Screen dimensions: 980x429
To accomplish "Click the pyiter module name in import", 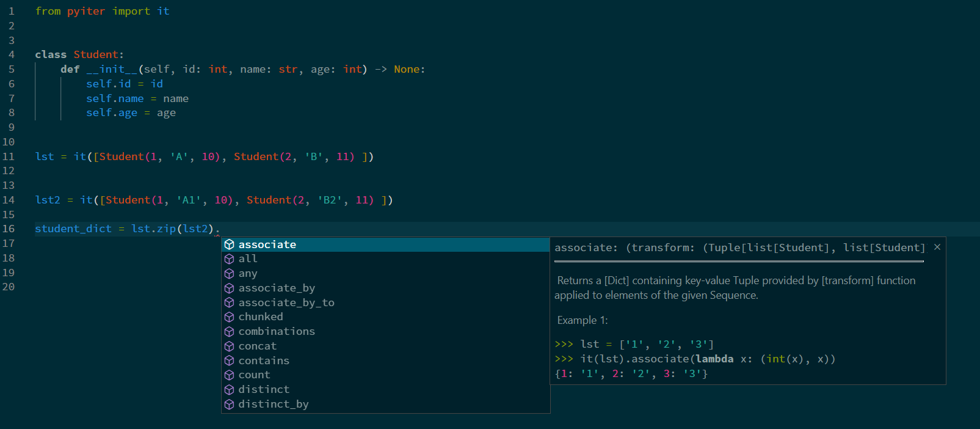I will [85, 12].
